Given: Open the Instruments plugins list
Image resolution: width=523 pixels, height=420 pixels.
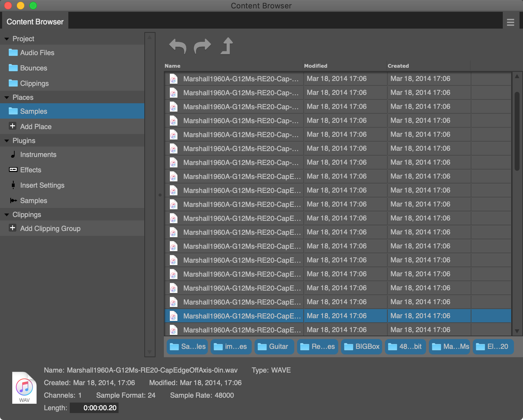Looking at the screenshot, I should [x=38, y=155].
